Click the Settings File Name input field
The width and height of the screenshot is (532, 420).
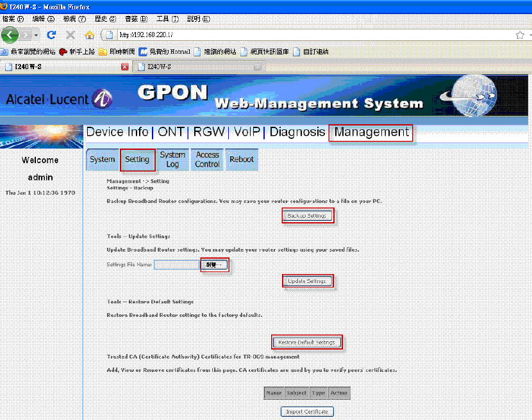[176, 265]
